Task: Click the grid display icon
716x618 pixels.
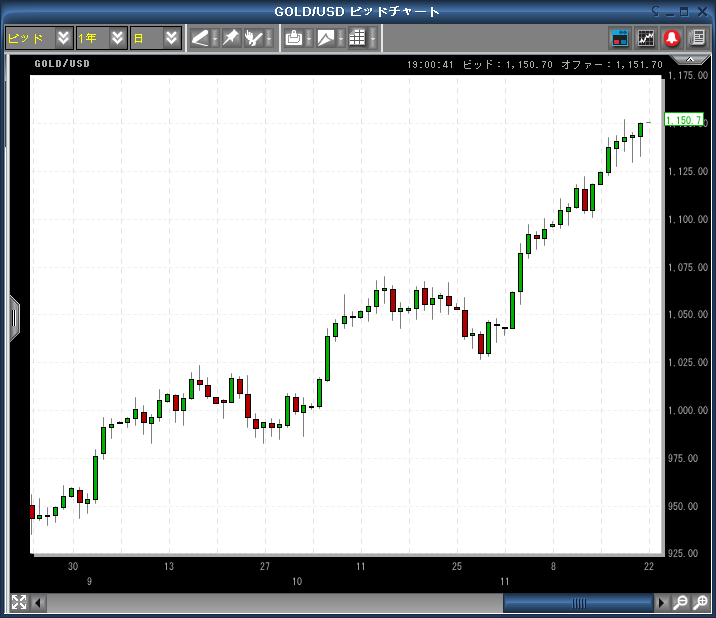Action: 357,38
